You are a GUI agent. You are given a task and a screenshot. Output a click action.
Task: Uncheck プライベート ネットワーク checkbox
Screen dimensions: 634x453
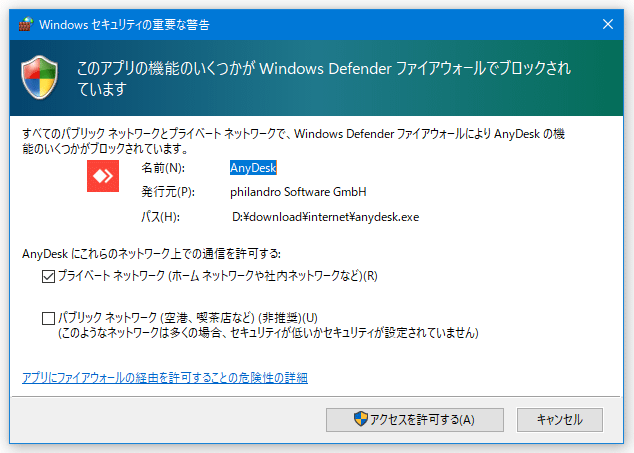point(49,276)
